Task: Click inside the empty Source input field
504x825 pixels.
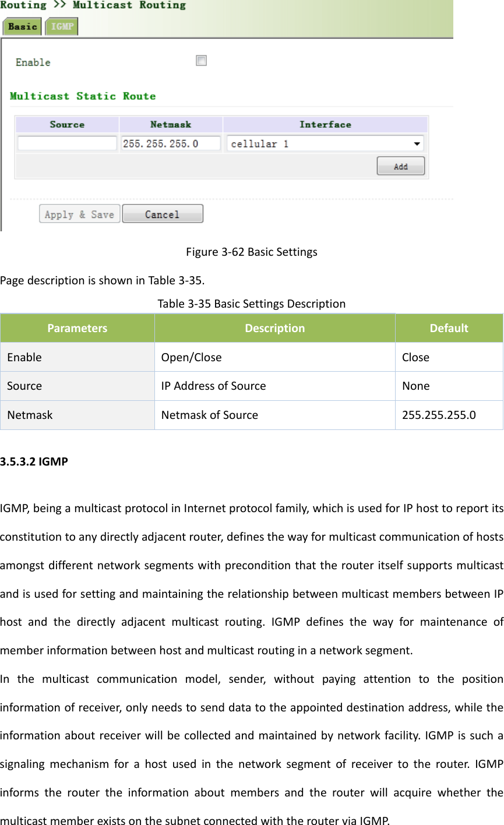Action: (x=66, y=143)
